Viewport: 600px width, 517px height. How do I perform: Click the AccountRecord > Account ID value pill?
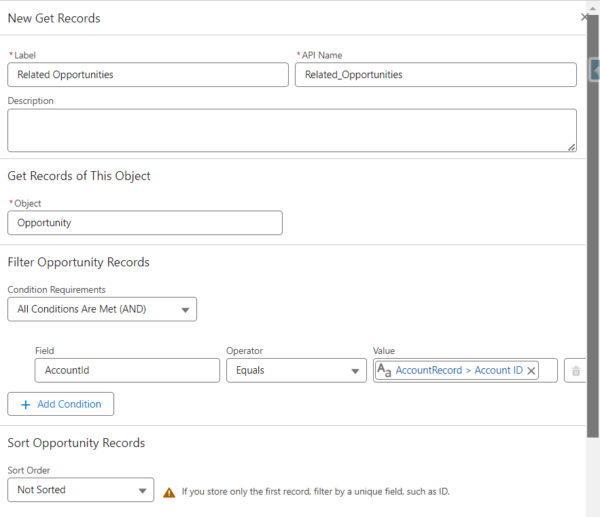coord(457,370)
